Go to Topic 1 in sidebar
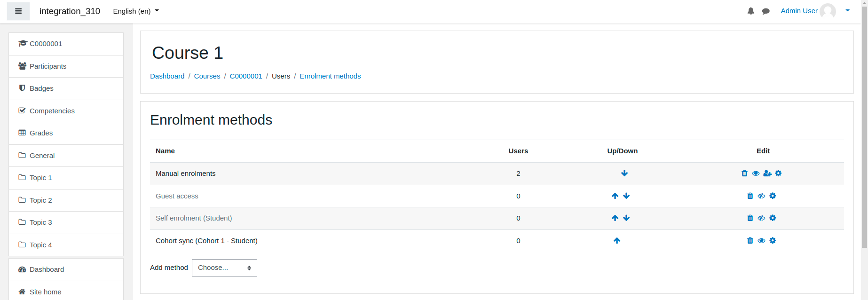 pyautogui.click(x=66, y=178)
